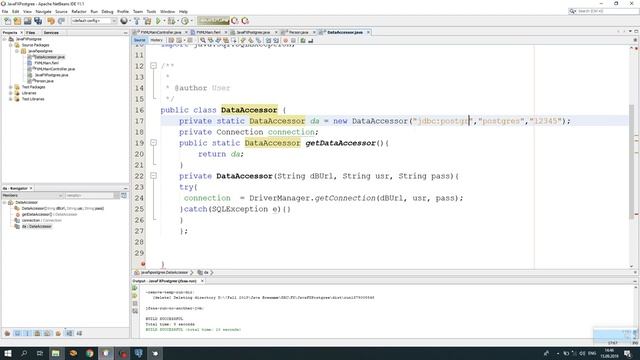640x360 pixels.
Task: Toggle the third highlighted filter in Navigator bottom bar
Action: 27,333
